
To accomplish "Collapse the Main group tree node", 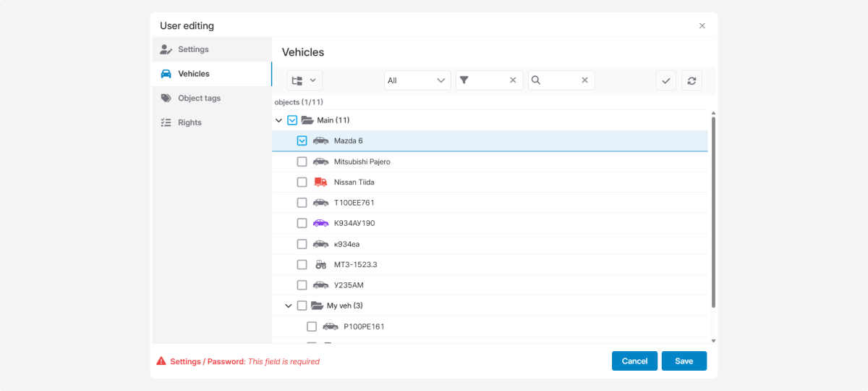I will coord(279,120).
